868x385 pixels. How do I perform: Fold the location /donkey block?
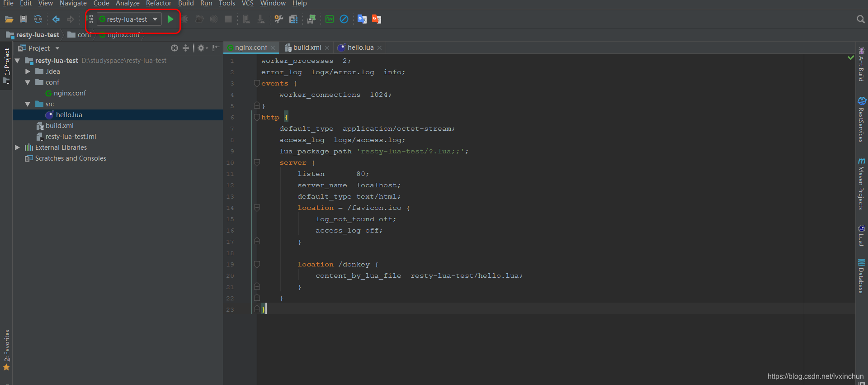(257, 264)
